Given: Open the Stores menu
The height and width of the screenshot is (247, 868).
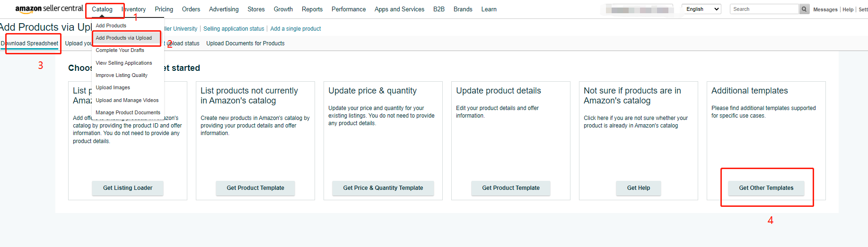Looking at the screenshot, I should coord(256,9).
